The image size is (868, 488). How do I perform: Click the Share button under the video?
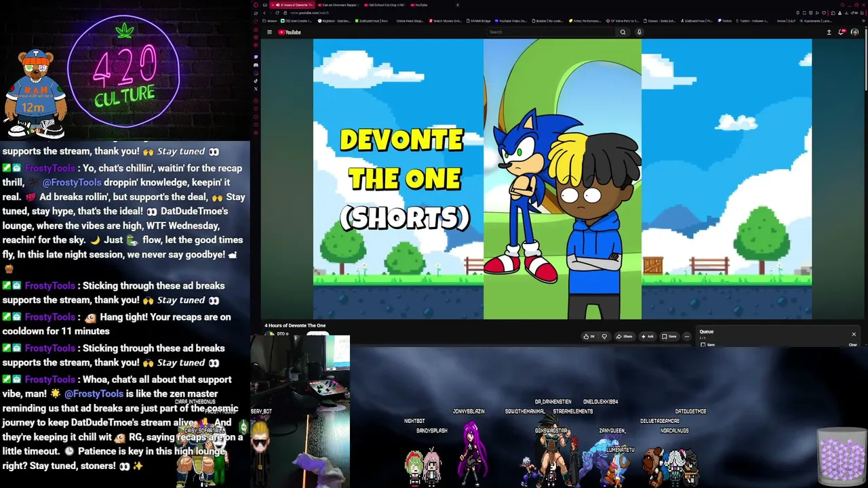[624, 336]
